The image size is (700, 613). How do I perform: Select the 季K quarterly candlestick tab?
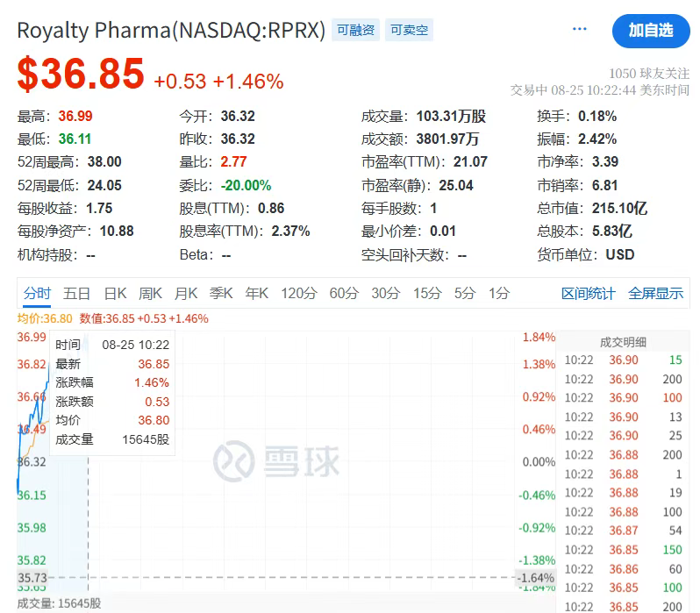221,294
